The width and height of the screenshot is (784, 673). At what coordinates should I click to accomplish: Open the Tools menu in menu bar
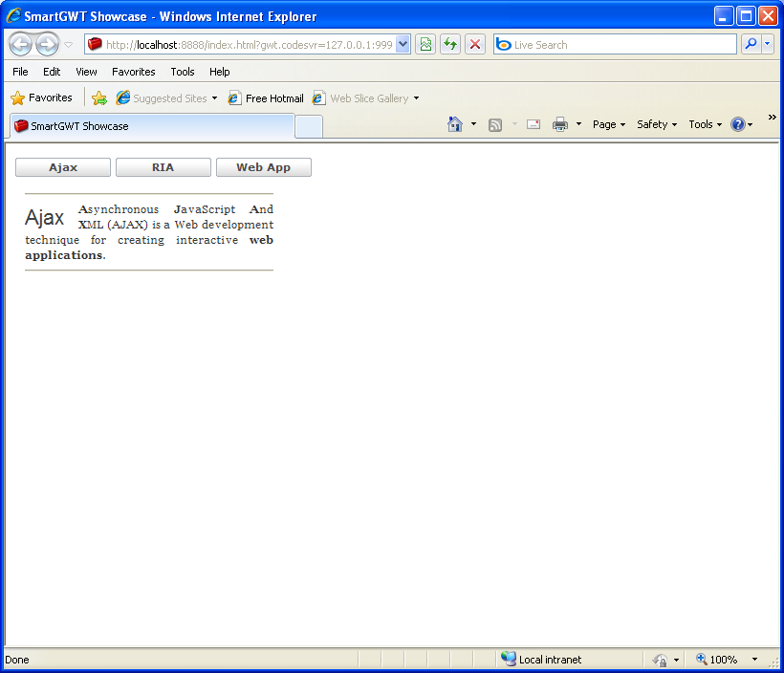[183, 72]
